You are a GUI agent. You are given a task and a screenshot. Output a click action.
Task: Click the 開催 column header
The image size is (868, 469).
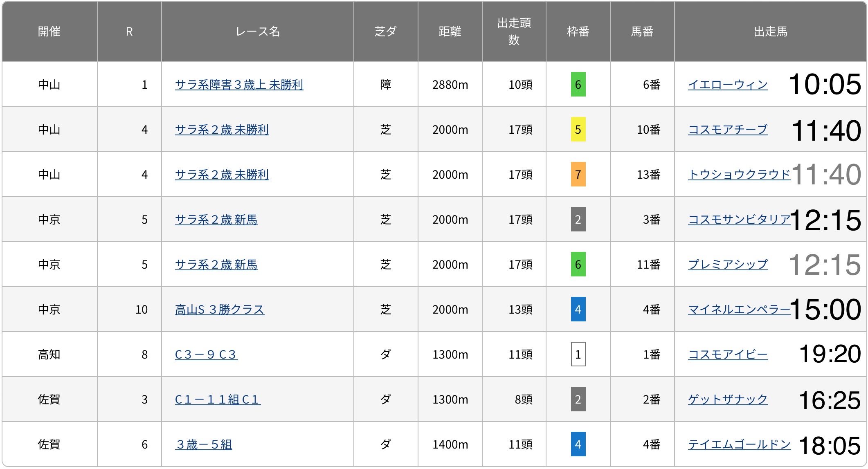[49, 31]
